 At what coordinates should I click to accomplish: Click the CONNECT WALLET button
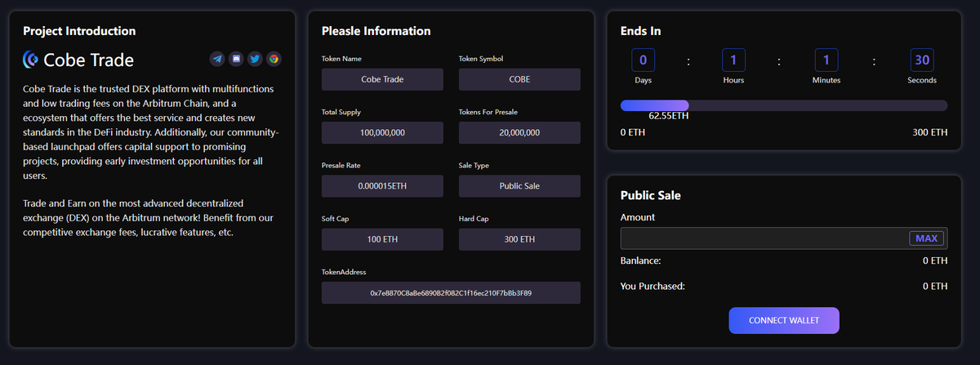[x=784, y=320]
